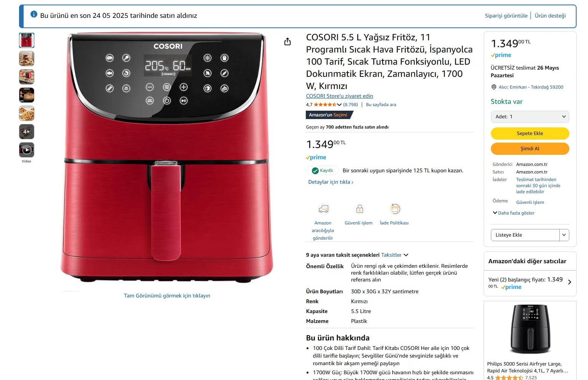Expand the Taksitler installment options

(x=395, y=255)
